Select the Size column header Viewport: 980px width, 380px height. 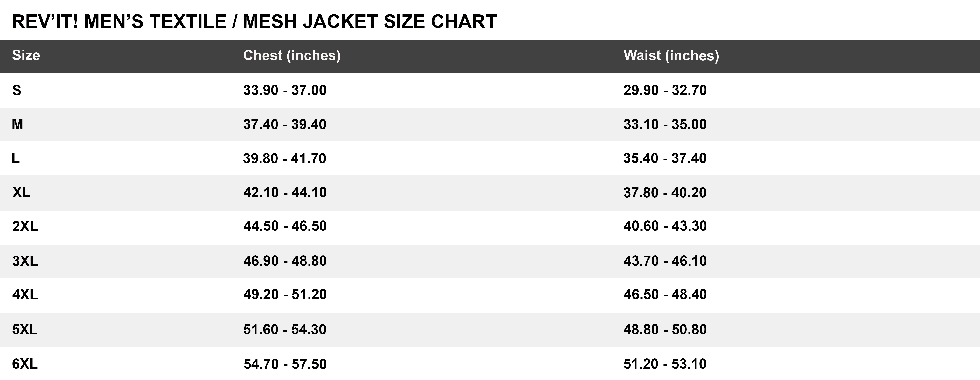(26, 56)
